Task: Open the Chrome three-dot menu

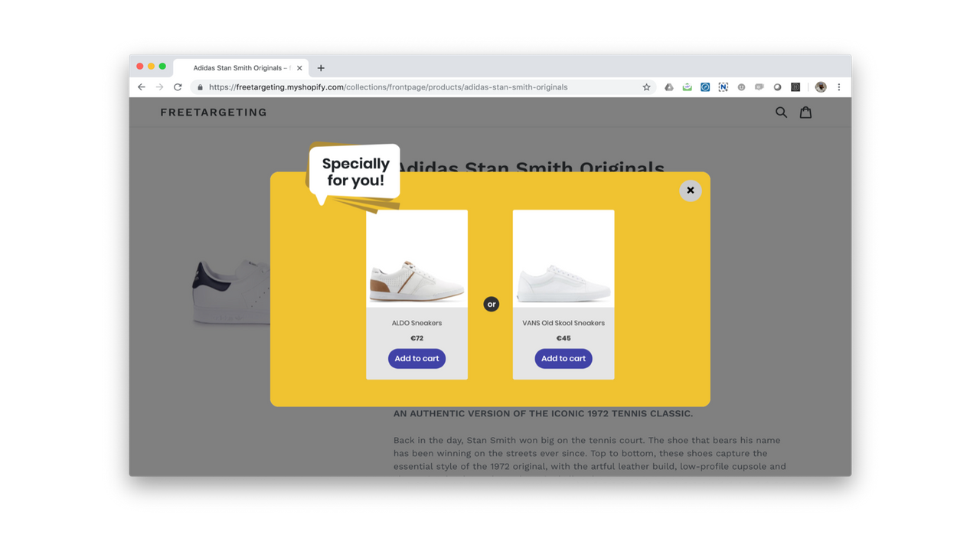Action: [839, 86]
